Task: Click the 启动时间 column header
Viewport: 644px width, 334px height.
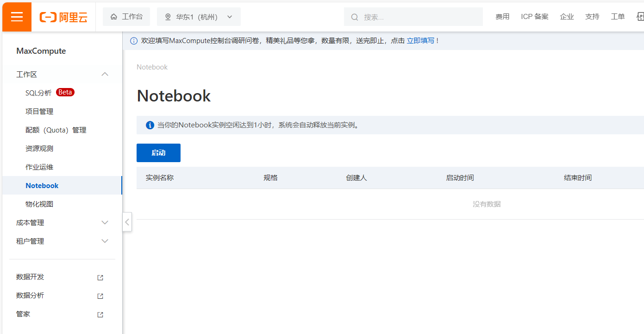Action: pos(460,178)
